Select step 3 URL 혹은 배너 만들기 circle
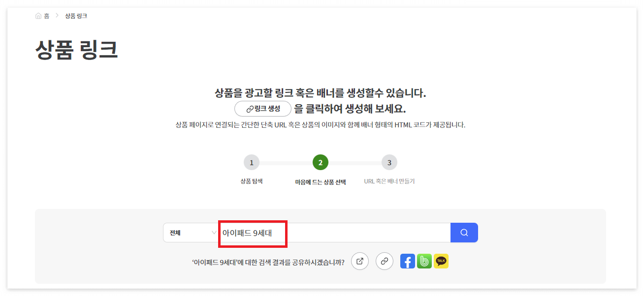 (x=389, y=162)
